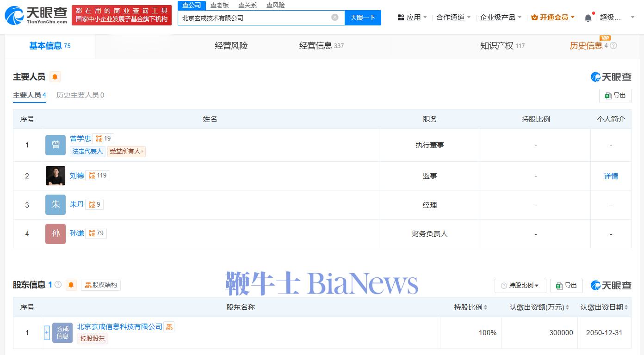Open the 北京玄戒信息科技有限公司 shareholder link
The height and width of the screenshot is (355, 644).
[120, 327]
